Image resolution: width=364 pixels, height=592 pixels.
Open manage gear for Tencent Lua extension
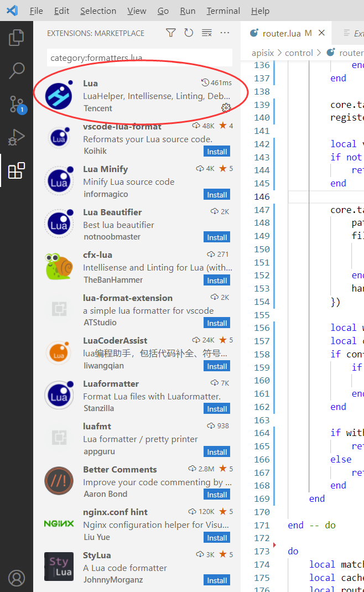[x=226, y=107]
